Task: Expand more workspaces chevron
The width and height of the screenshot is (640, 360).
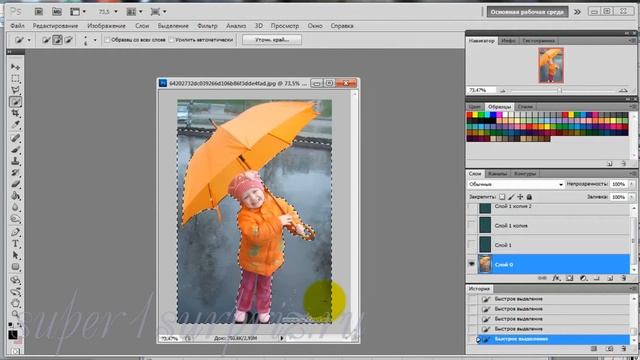Action: tap(577, 12)
